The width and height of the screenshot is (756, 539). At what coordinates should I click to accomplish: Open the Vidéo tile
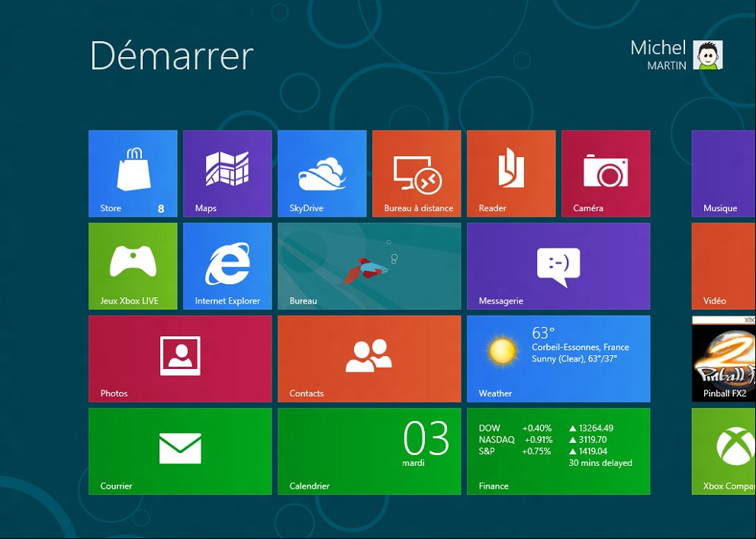coord(724,266)
